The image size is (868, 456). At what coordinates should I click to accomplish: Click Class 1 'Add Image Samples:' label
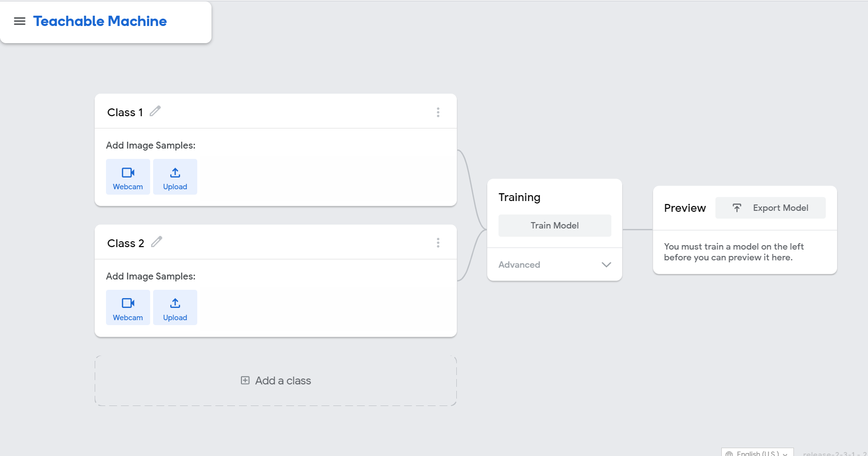tap(151, 145)
